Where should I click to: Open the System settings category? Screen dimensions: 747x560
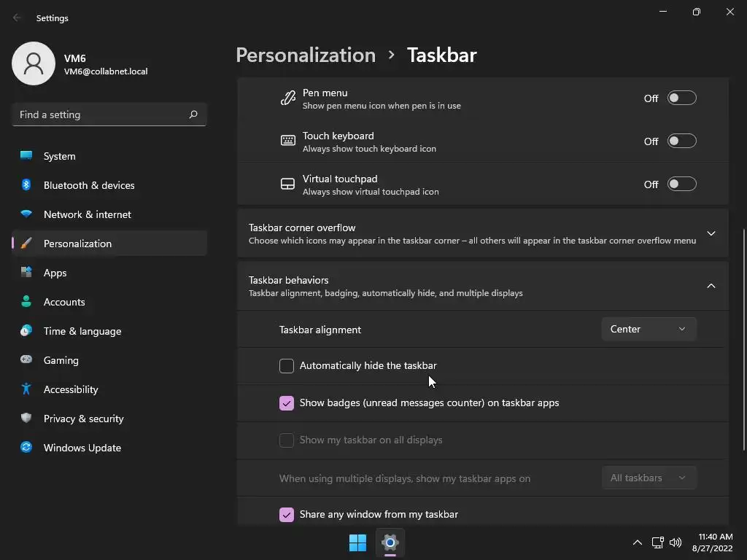coord(59,156)
